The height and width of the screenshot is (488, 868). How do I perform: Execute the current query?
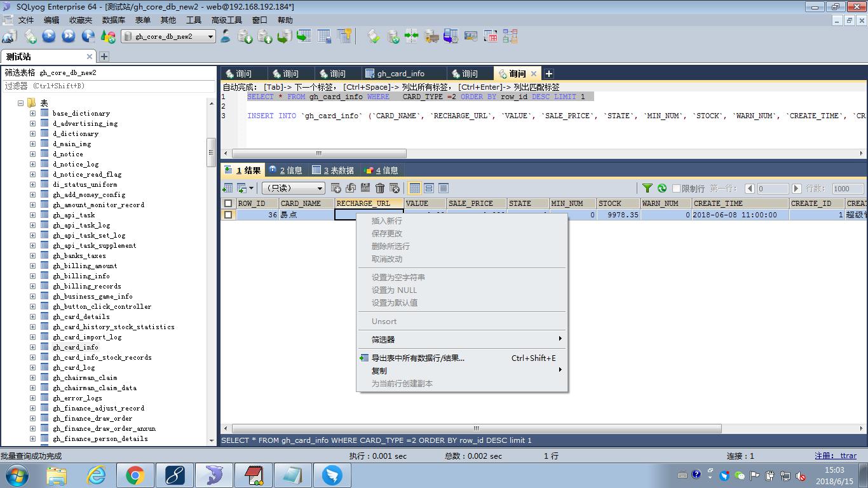(x=49, y=36)
